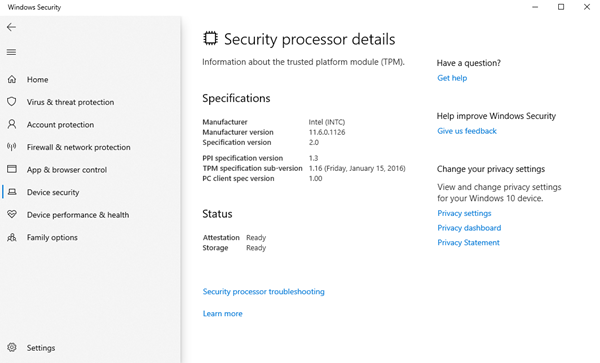Click Help improve Windows Security heading
The width and height of the screenshot is (600, 363).
[496, 116]
